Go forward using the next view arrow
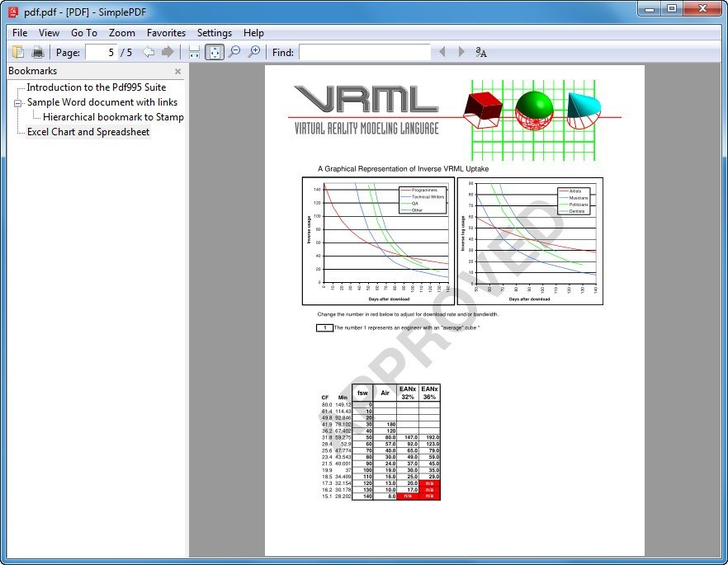The width and height of the screenshot is (728, 565). (168, 51)
